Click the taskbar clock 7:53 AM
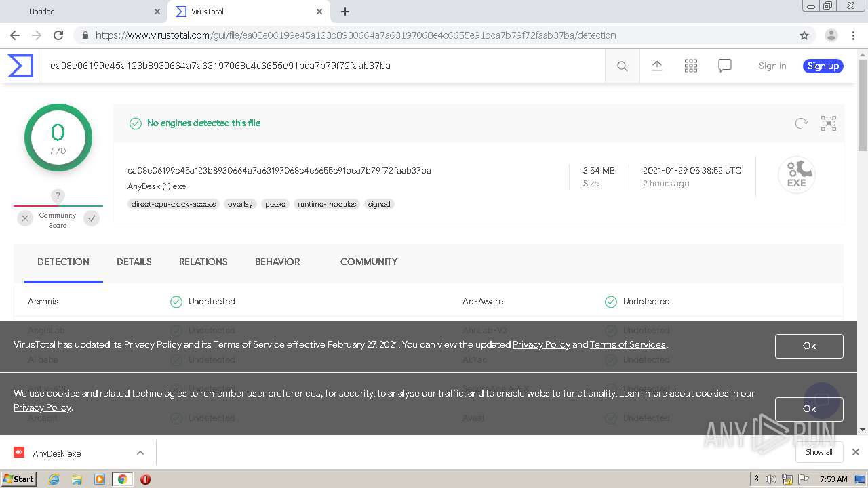Viewport: 868px width, 488px height. (833, 479)
